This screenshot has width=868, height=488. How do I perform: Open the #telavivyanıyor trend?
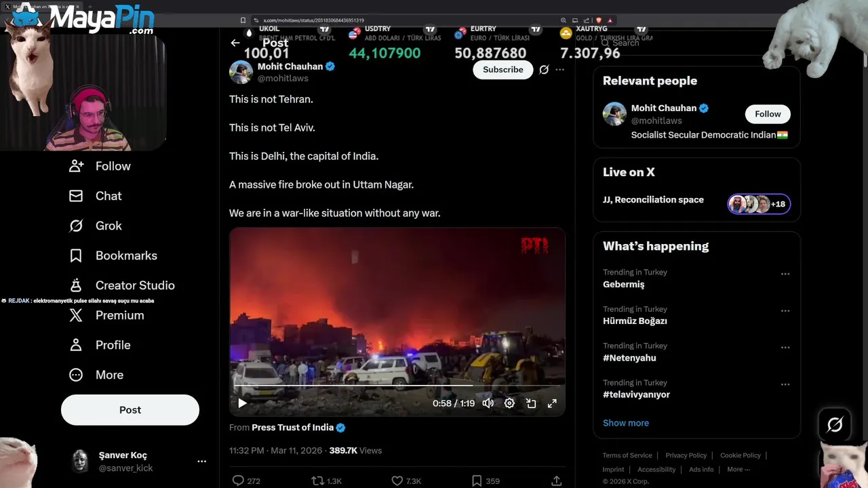click(x=636, y=394)
